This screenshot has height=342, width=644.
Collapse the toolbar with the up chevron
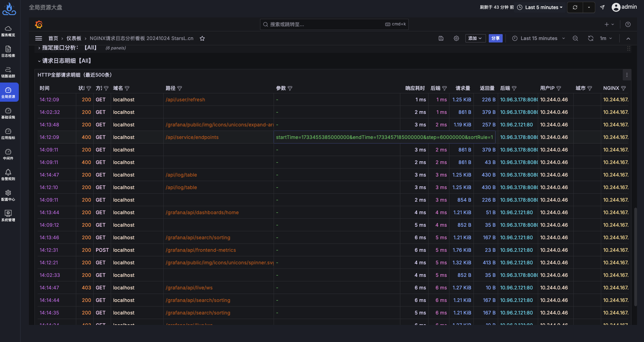point(628,39)
